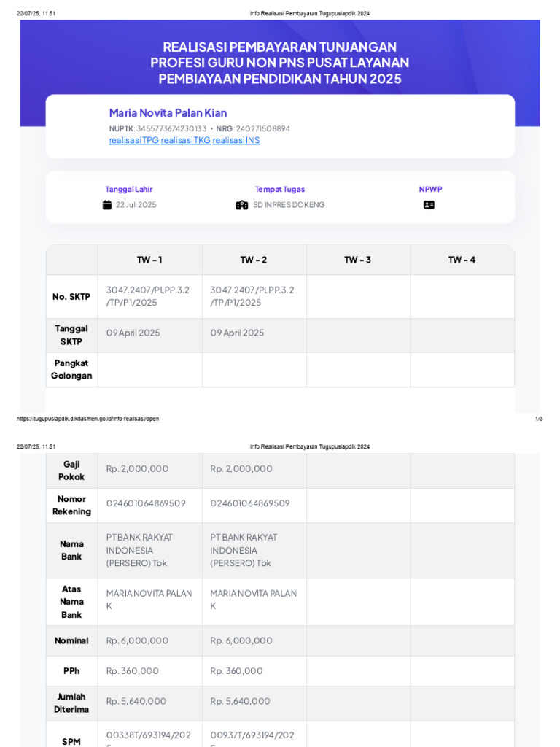The height and width of the screenshot is (747, 560).
Task: Choose the TW - 3 column header
Action: (358, 260)
